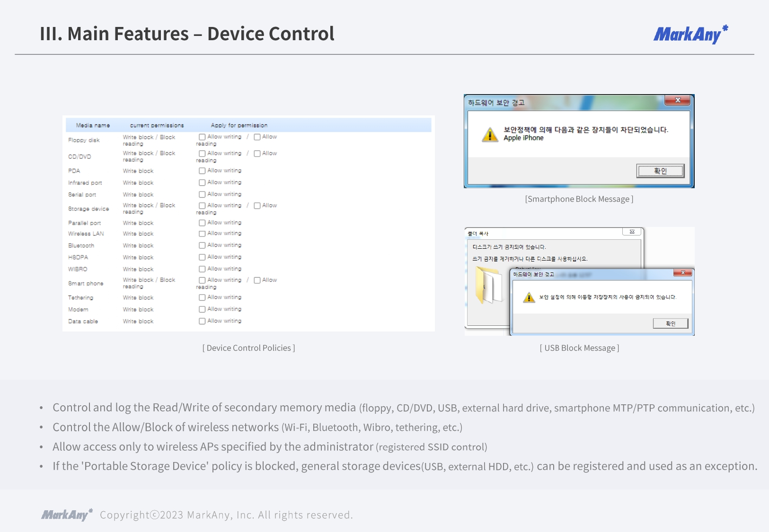Close the folder copy dialog window
769x532 pixels.
(x=632, y=232)
